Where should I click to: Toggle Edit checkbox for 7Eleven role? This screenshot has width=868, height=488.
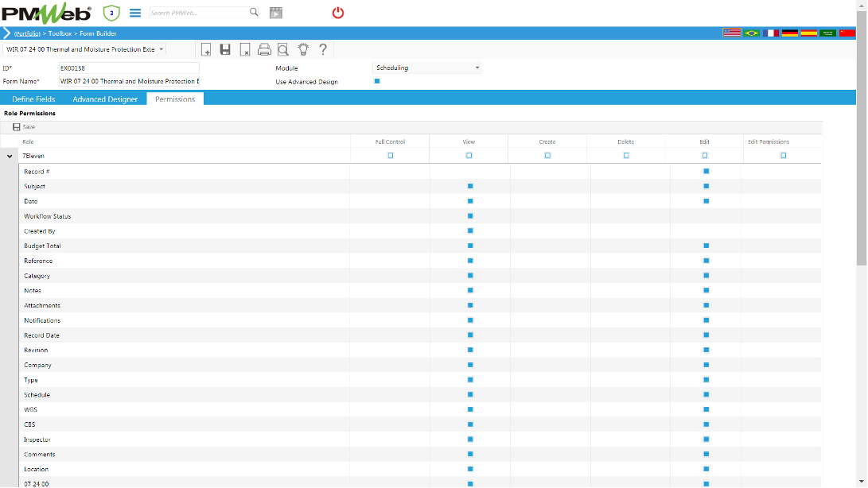[x=705, y=156]
